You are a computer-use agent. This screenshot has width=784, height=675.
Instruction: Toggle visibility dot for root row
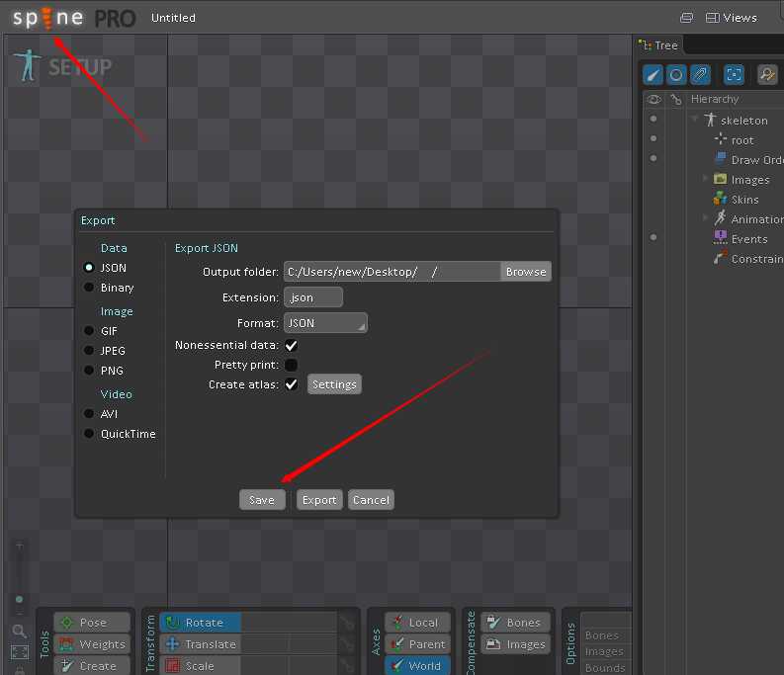(653, 138)
